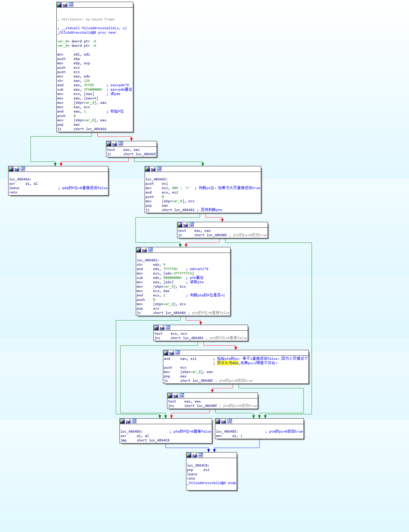
Task: Click jump target loc_4B646A in the entry block
Action: (96, 129)
